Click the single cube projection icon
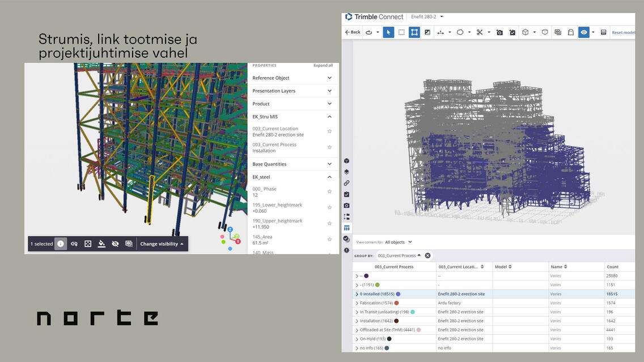This screenshot has width=644, height=362. pyautogui.click(x=545, y=32)
